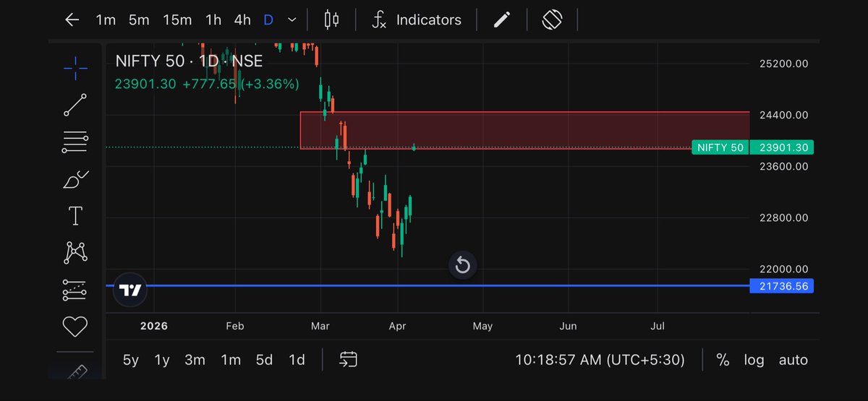Set range to 1m at bottom
This screenshot has height=401, width=868.
click(231, 360)
